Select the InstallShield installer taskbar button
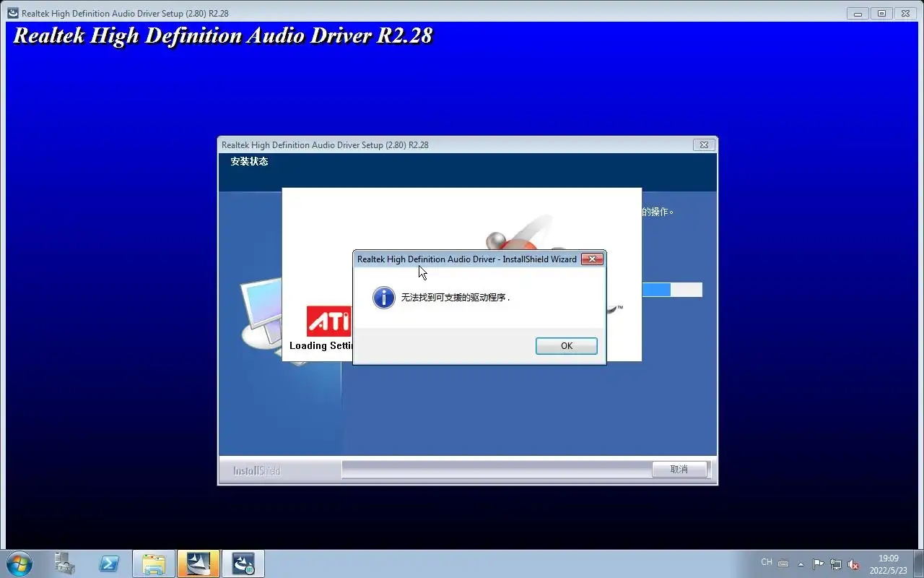Viewport: 924px width, 578px height. point(243,564)
